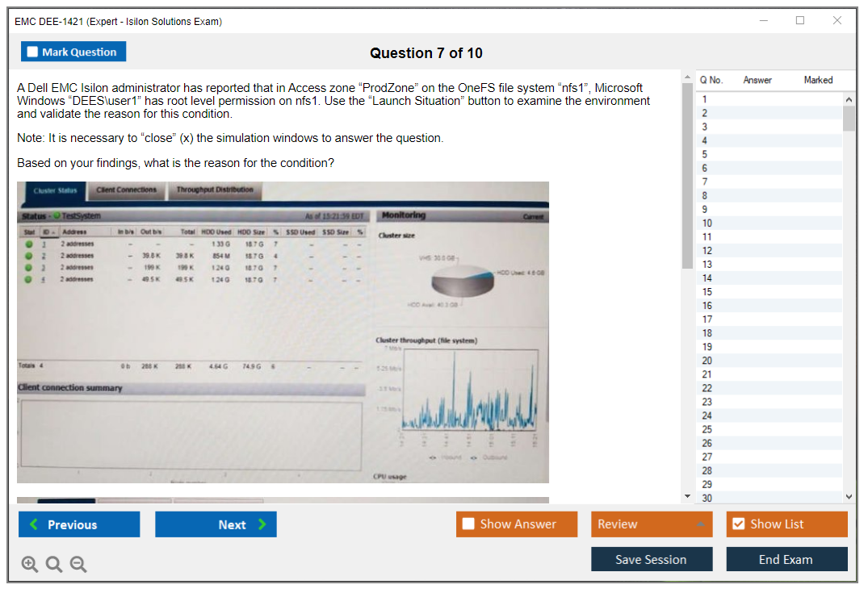Toggle the Mark Question checkbox
This screenshot has height=593, width=868.
[33, 52]
